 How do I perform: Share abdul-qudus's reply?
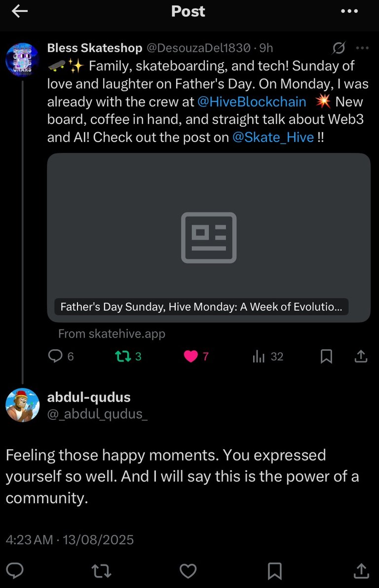pos(361,571)
